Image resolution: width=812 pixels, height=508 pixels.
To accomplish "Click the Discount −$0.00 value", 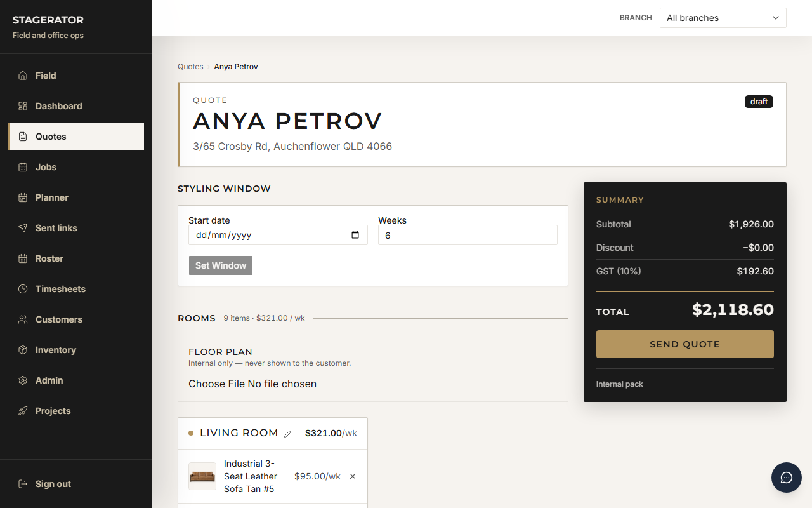I will [758, 248].
